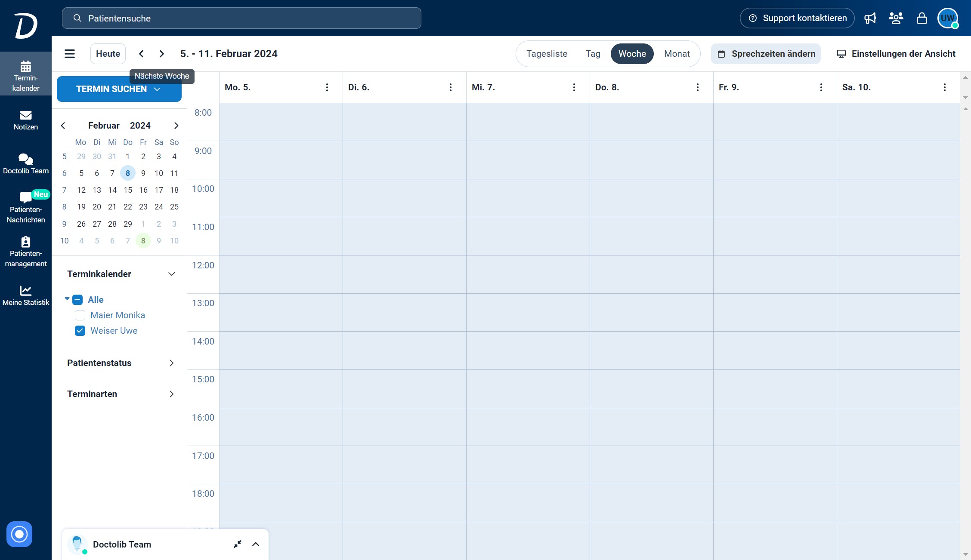Mini calendar next month arrow
The height and width of the screenshot is (560, 971).
tap(176, 126)
